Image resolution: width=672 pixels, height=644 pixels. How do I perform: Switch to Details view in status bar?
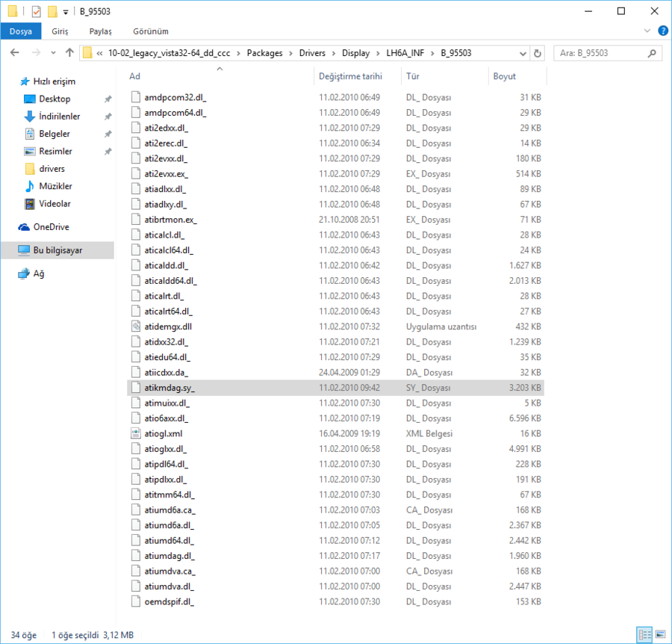pos(644,634)
